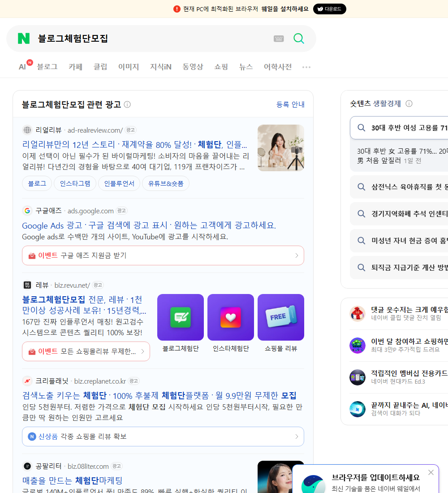Open the more tabs ellipsis menu
This screenshot has width=448, height=493.
coord(306,67)
